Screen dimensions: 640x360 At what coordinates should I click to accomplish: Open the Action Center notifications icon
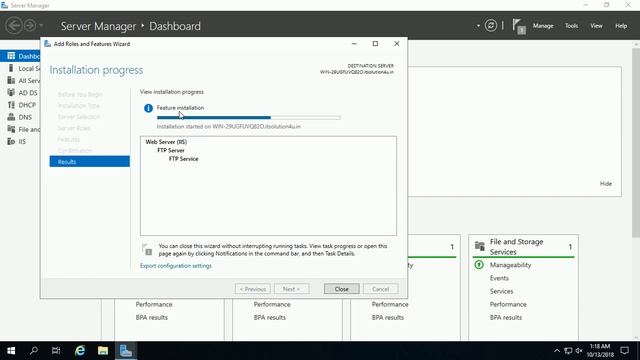pyautogui.click(x=624, y=351)
